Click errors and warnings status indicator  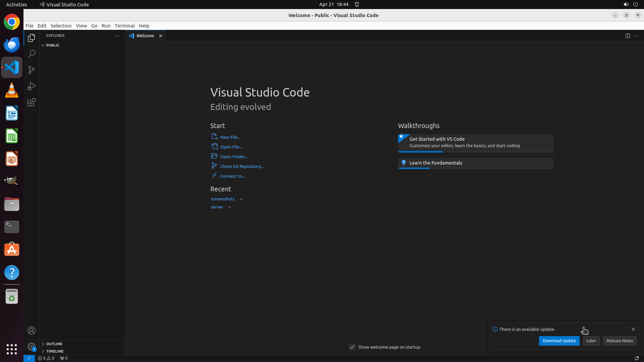coord(46,358)
